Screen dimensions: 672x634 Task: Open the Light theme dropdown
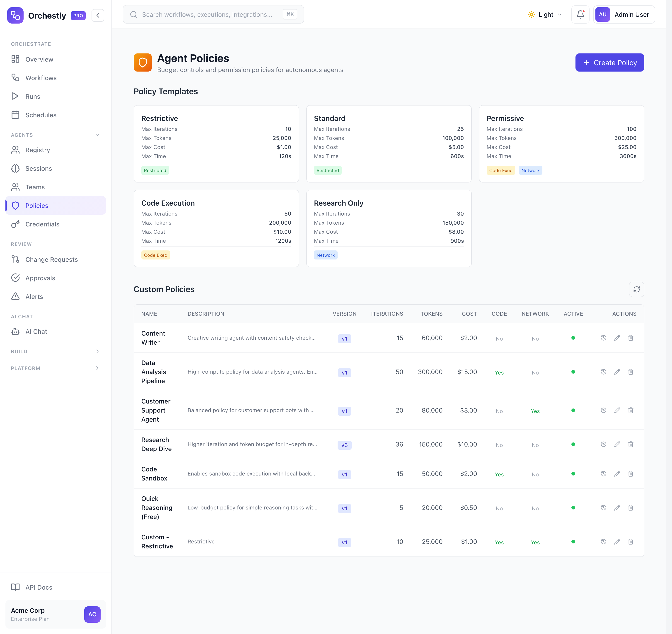545,14
